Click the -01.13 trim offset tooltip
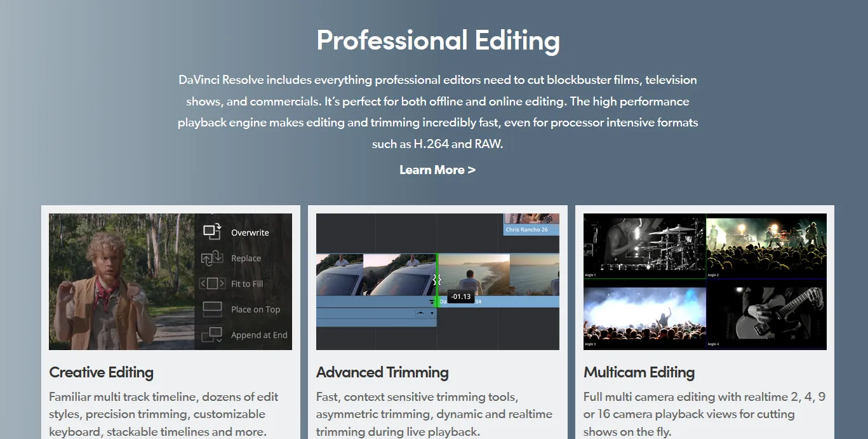868x439 pixels. pos(461,296)
